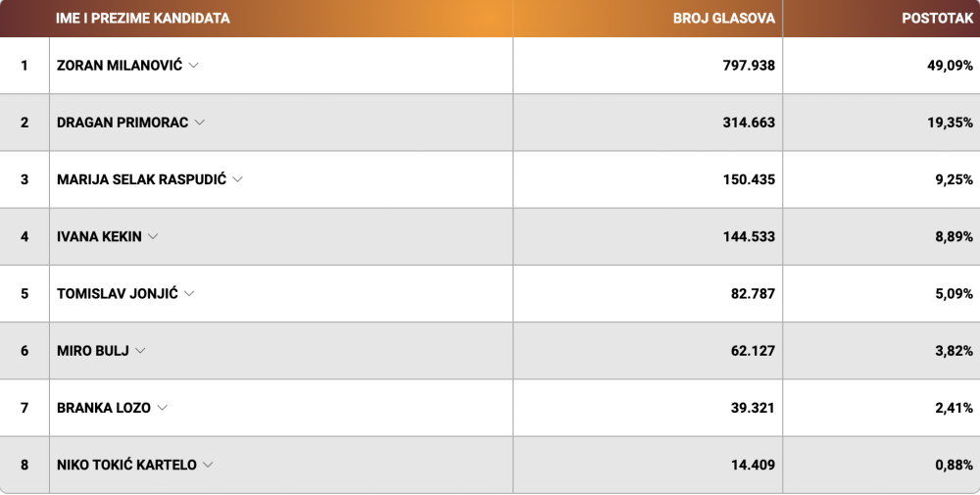Expand details arrow for Ivana Kekin
Screen dimensions: 980x495
[153, 237]
